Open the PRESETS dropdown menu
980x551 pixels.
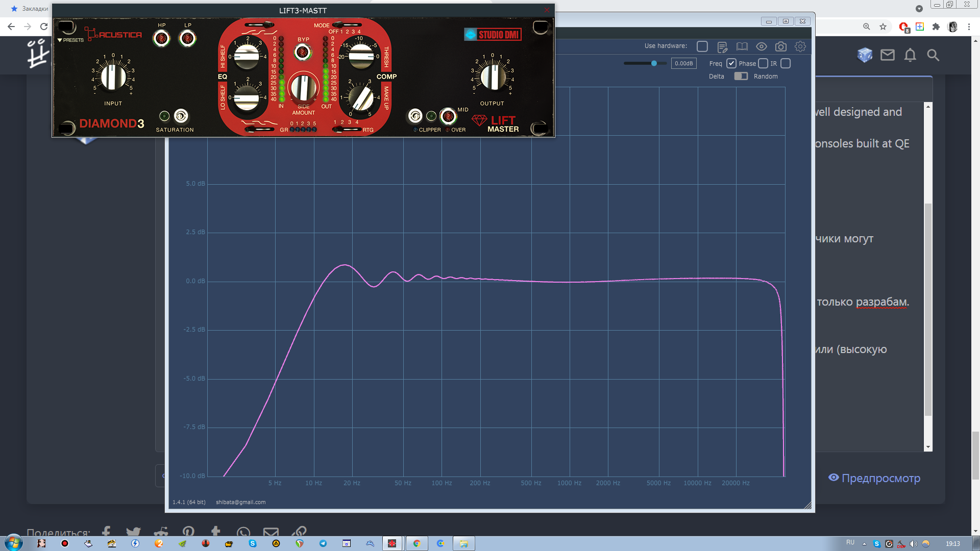point(70,40)
